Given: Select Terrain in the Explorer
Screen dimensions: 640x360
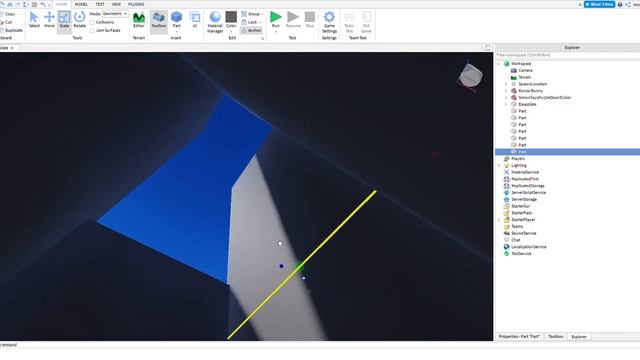Looking at the screenshot, I should pos(524,77).
